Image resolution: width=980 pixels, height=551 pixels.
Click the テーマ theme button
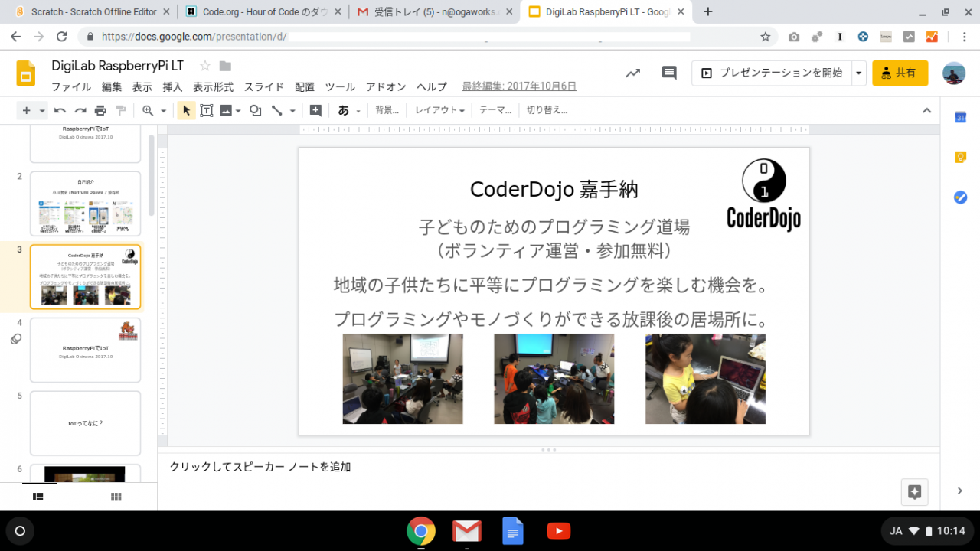click(495, 110)
